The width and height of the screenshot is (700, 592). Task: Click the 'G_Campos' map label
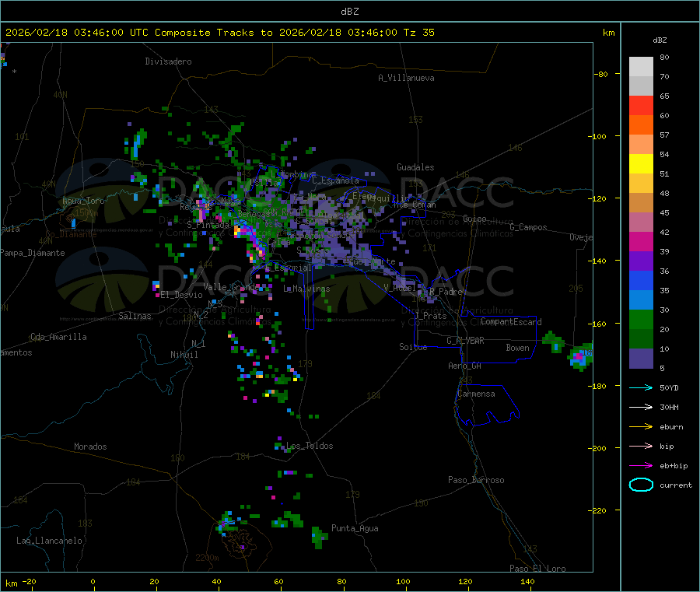528,227
